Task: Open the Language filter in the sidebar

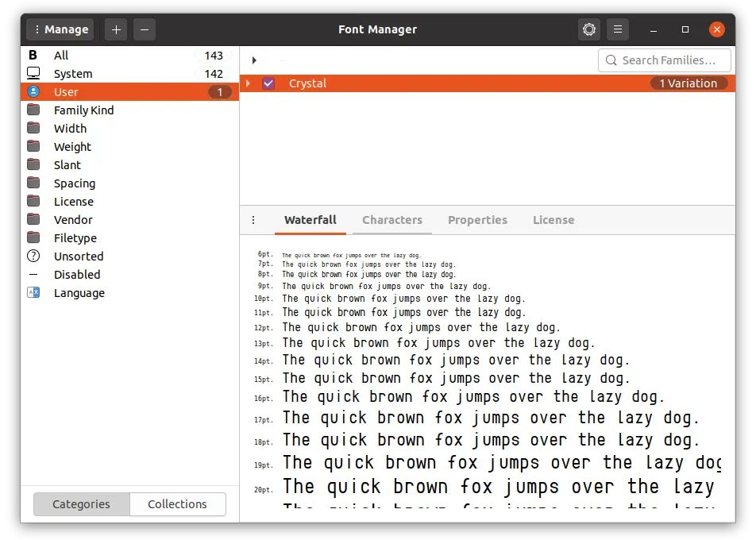Action: point(79,293)
